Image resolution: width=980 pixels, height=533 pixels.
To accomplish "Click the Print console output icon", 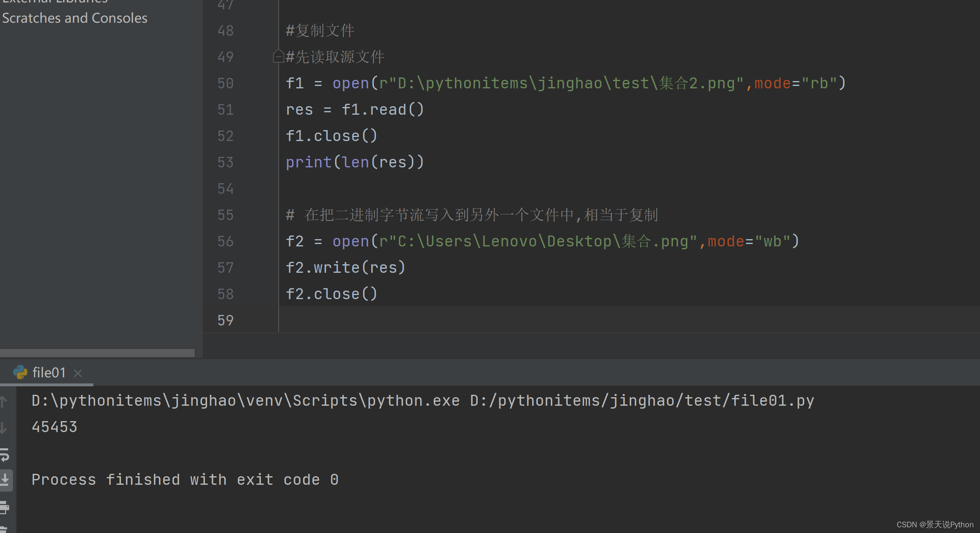I will click(x=4, y=507).
